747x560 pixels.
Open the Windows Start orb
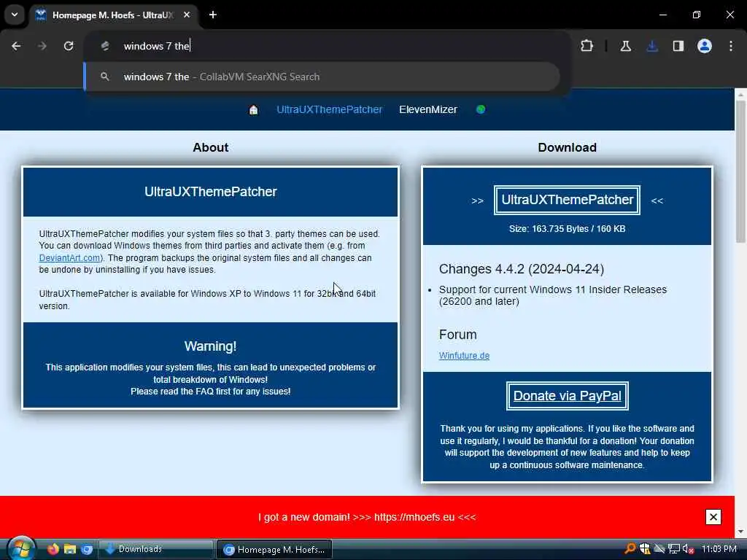tap(21, 548)
